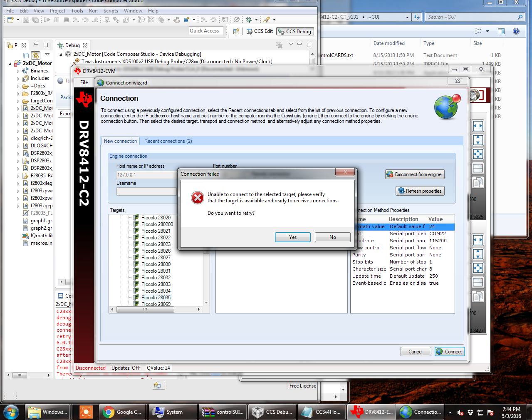Viewport: 532px width, 420px height.
Task: Click the Suspend (pause) toolbar icon
Action: point(57,20)
